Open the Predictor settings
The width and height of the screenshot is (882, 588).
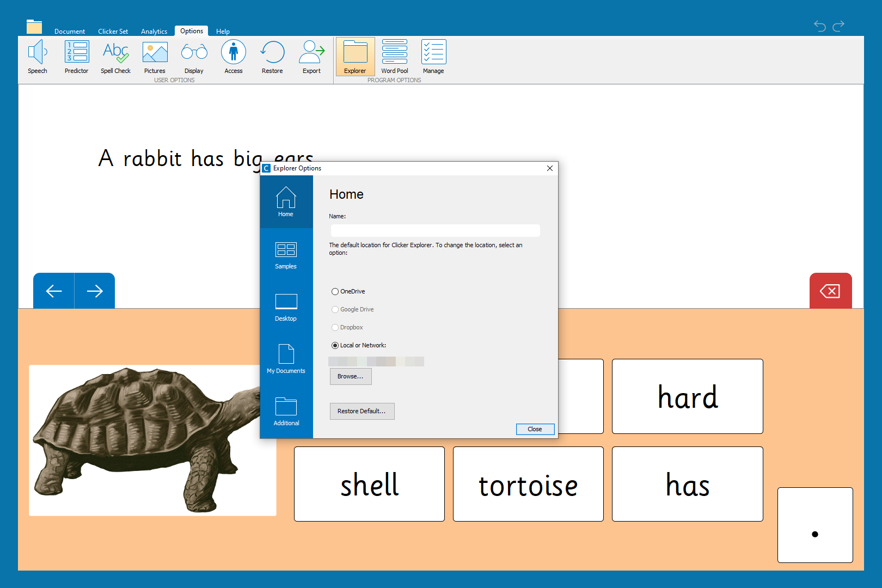tap(76, 57)
